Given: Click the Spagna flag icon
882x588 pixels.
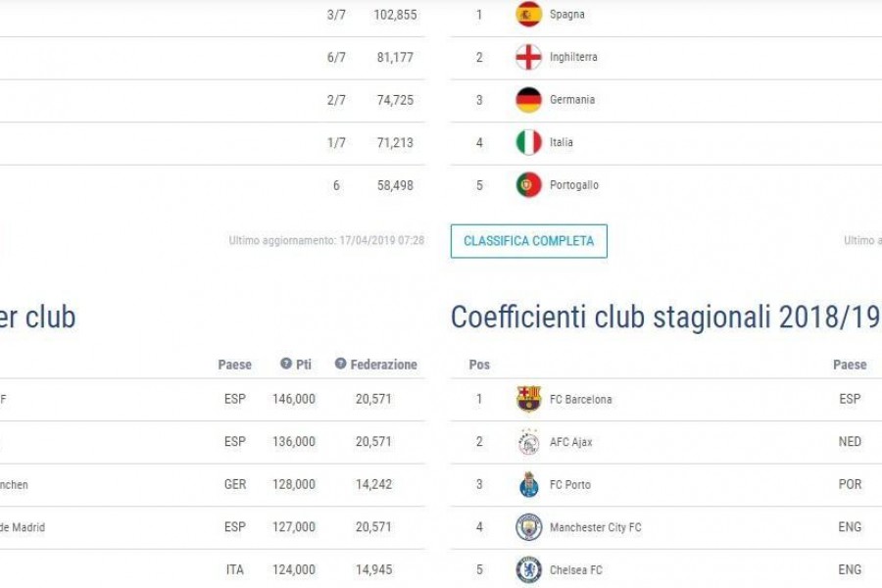Looking at the screenshot, I should coord(528,15).
